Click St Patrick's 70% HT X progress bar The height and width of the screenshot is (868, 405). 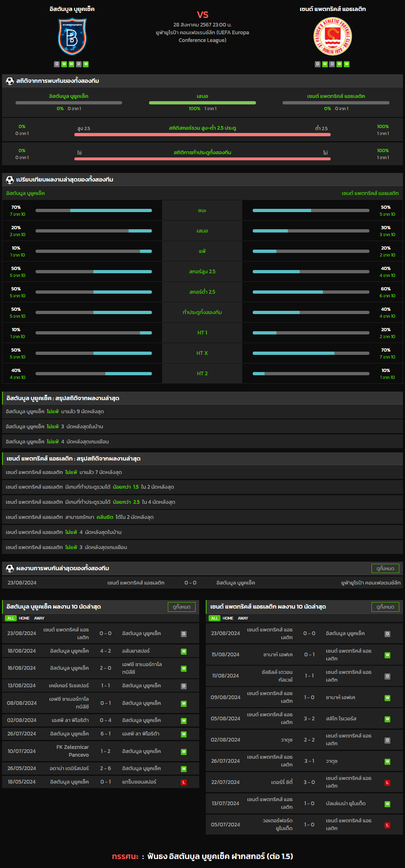point(311,353)
